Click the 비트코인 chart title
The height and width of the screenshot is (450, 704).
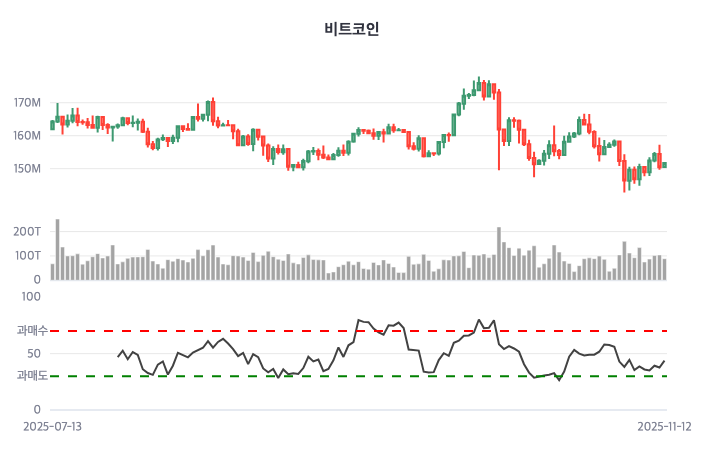(x=352, y=29)
